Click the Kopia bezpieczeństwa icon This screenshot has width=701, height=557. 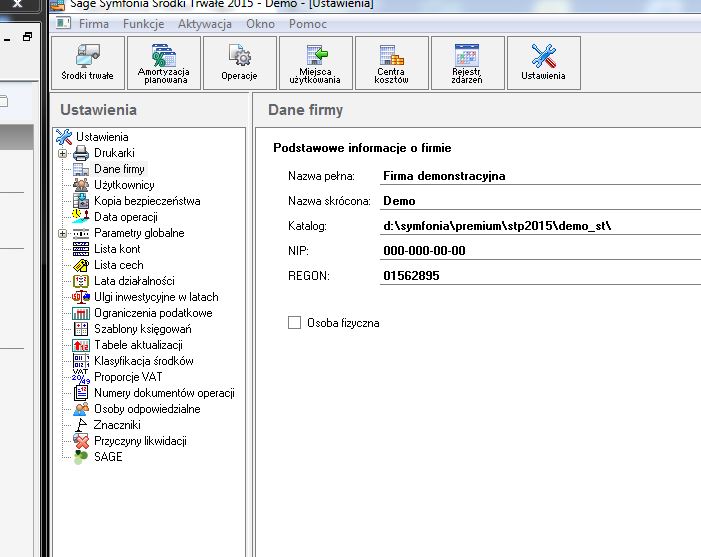[81, 201]
